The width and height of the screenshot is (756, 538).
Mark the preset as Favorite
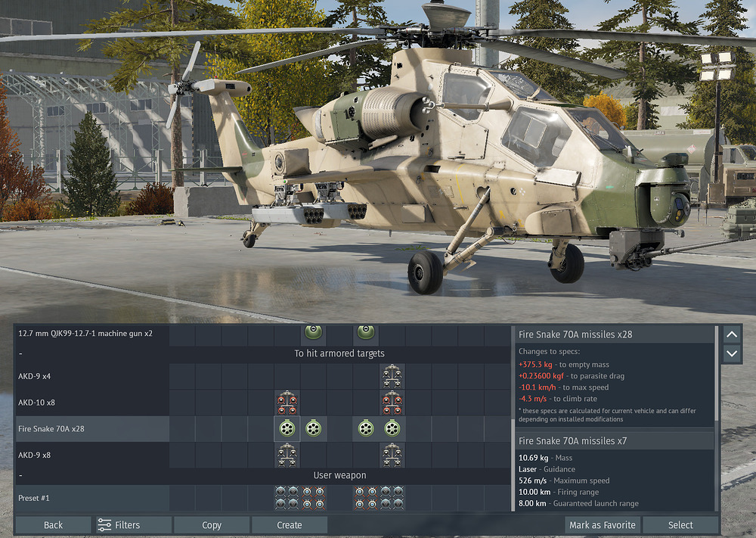pyautogui.click(x=603, y=525)
